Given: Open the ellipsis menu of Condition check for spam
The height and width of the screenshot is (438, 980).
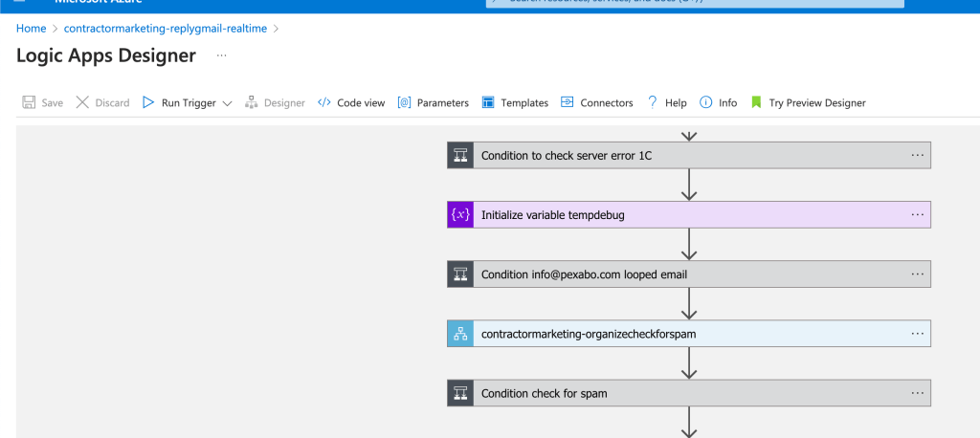Looking at the screenshot, I should click(917, 393).
